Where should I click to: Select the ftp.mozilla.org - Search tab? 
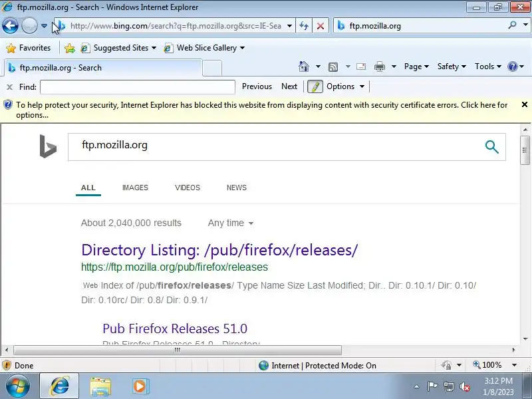pos(102,68)
